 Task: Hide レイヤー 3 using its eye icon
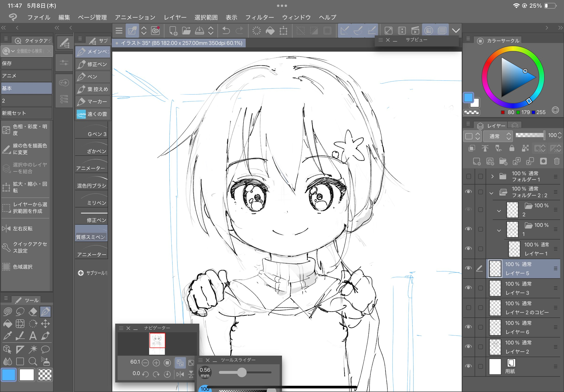pos(468,288)
